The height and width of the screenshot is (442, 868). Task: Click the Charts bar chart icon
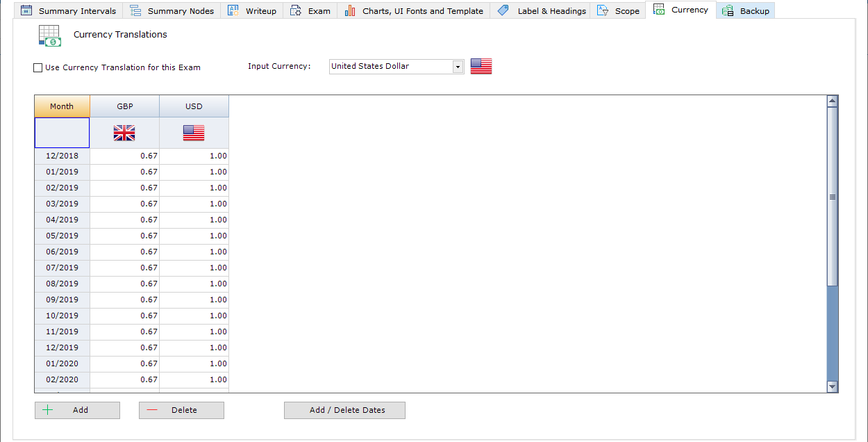tap(350, 10)
